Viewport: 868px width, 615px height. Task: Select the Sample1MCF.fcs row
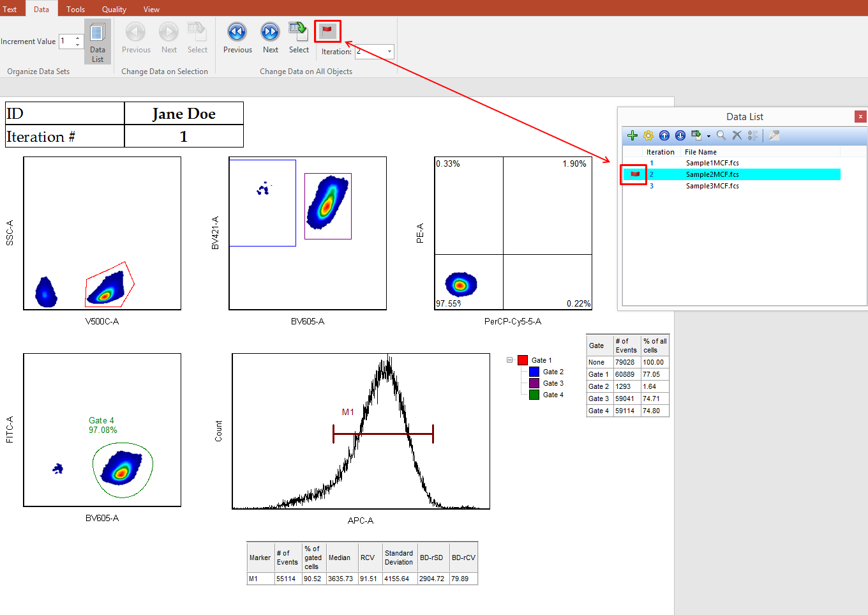[x=712, y=163]
